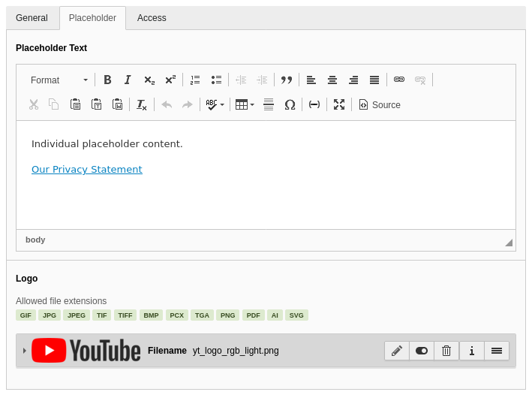Insert bulleted list
Image resolution: width=532 pixels, height=395 pixels.
(x=216, y=80)
